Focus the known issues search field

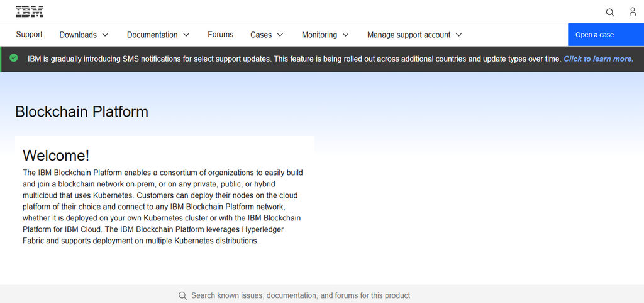click(301, 295)
